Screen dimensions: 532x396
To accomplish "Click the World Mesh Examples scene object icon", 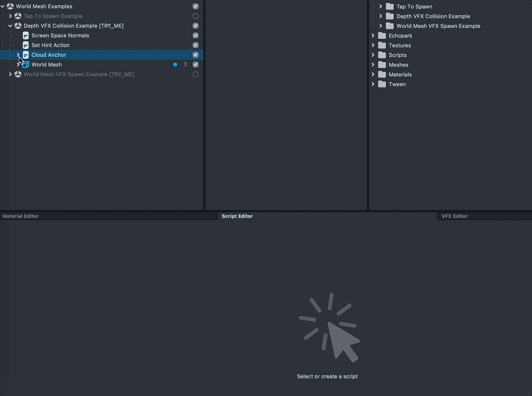I will [x=10, y=6].
